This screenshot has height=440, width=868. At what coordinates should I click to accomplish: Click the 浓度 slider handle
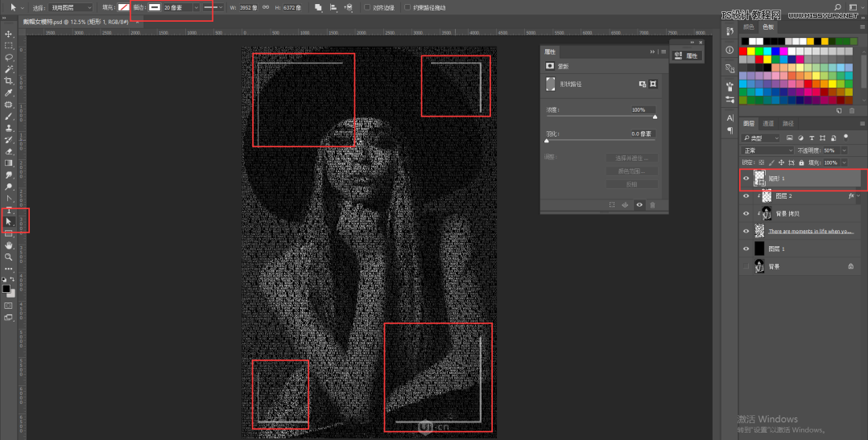tap(655, 117)
